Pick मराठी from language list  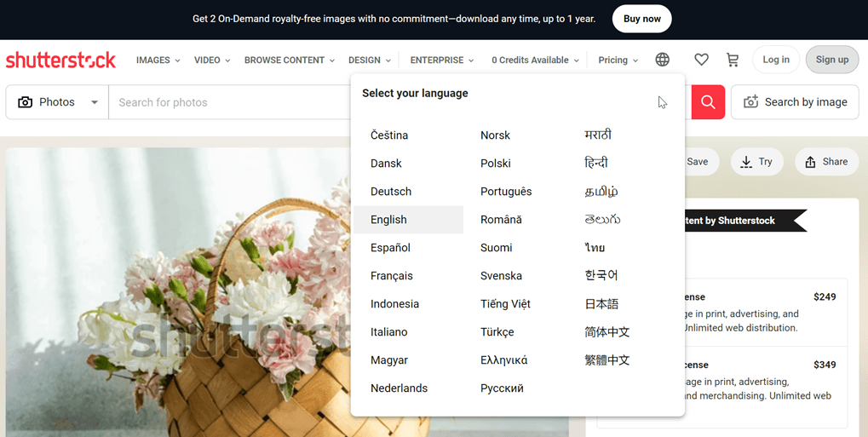[x=598, y=135]
